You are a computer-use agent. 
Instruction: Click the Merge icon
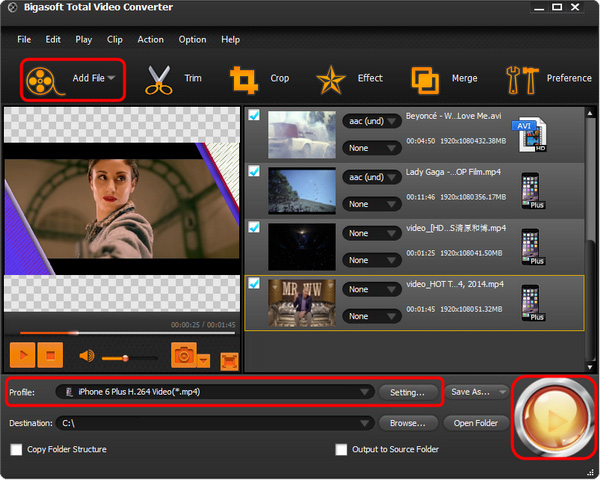[x=425, y=80]
